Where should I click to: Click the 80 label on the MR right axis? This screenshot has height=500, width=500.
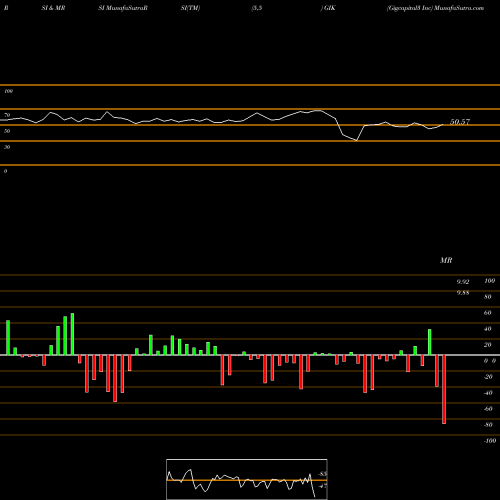coord(488,297)
